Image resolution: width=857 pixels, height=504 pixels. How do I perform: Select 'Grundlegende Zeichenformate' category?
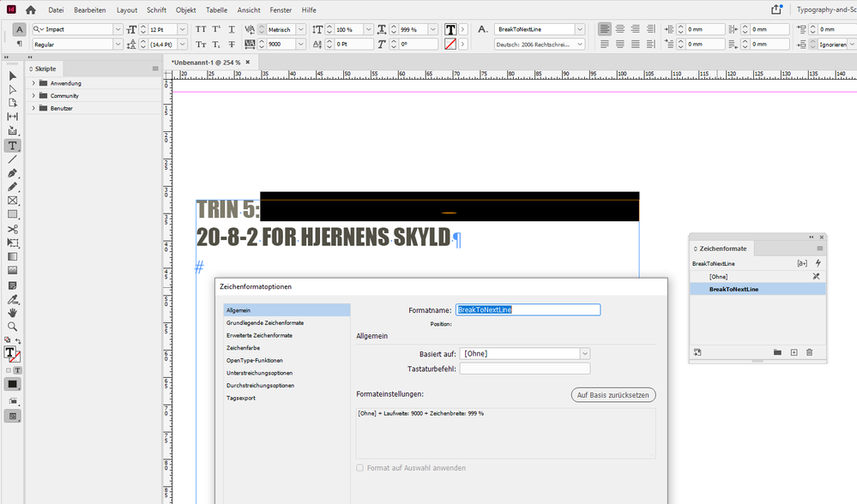[x=265, y=322]
